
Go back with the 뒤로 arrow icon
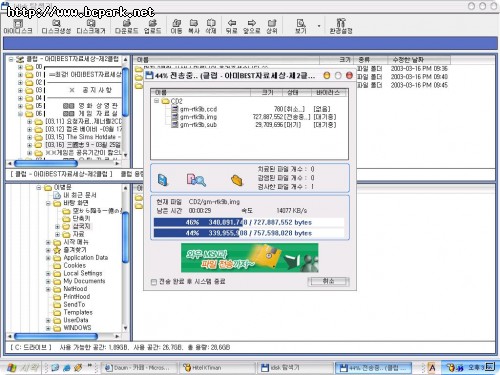point(232,23)
